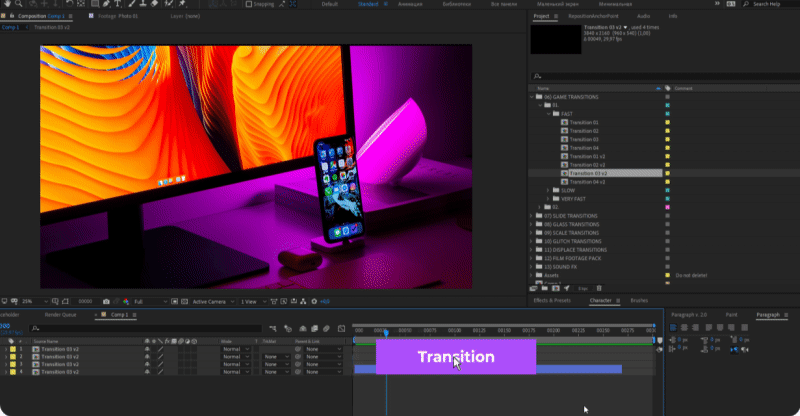The height and width of the screenshot is (416, 800).
Task: Open layer 4 parent None dropdown
Action: (x=323, y=372)
